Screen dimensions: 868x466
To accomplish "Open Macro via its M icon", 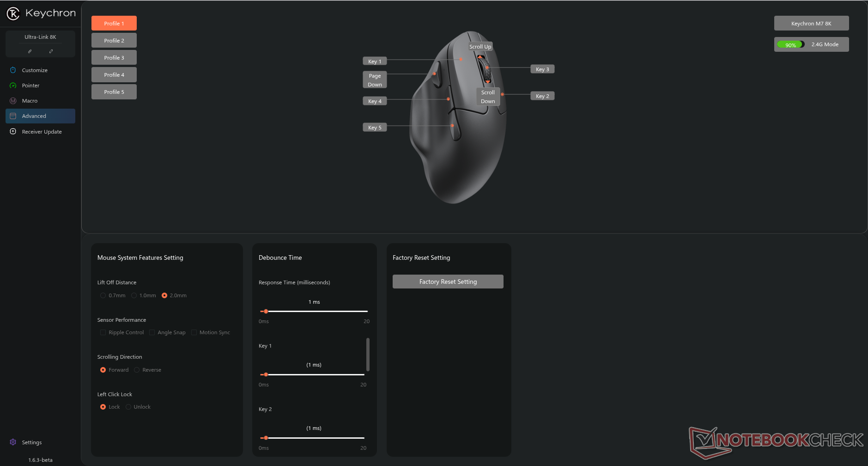I will pyautogui.click(x=13, y=101).
